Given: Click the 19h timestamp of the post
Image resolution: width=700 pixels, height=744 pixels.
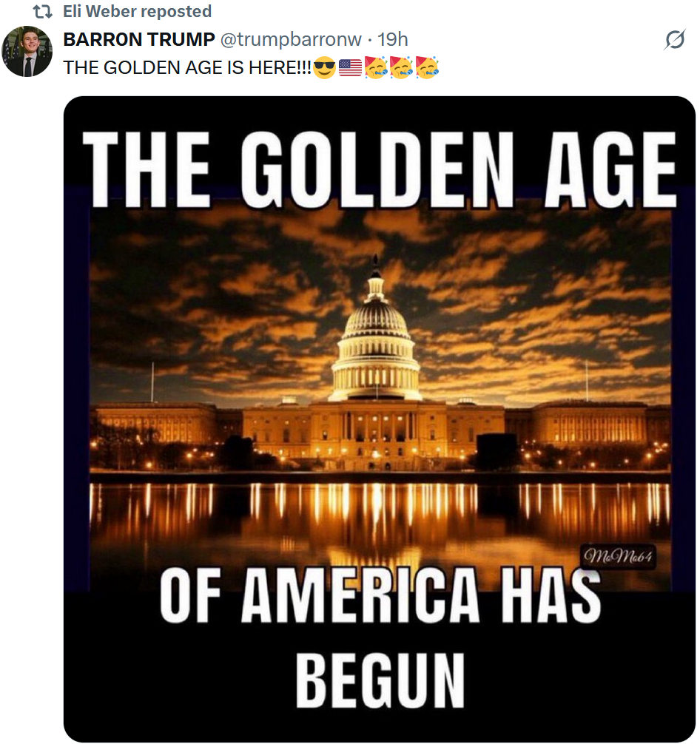Looking at the screenshot, I should click(392, 39).
